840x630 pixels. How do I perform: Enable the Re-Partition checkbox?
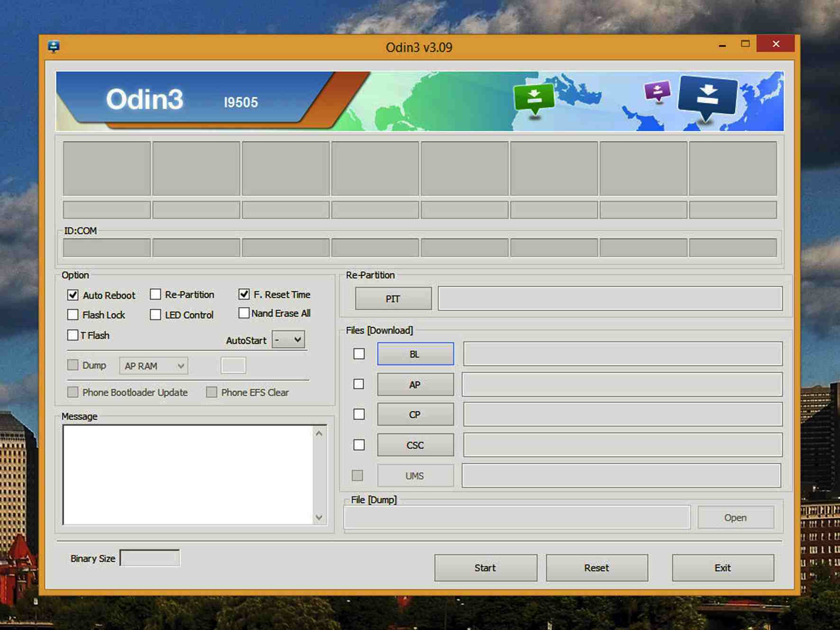(x=155, y=295)
